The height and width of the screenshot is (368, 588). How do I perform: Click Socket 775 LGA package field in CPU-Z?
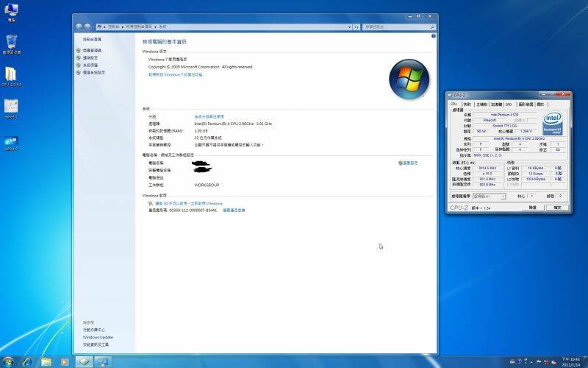click(x=505, y=126)
